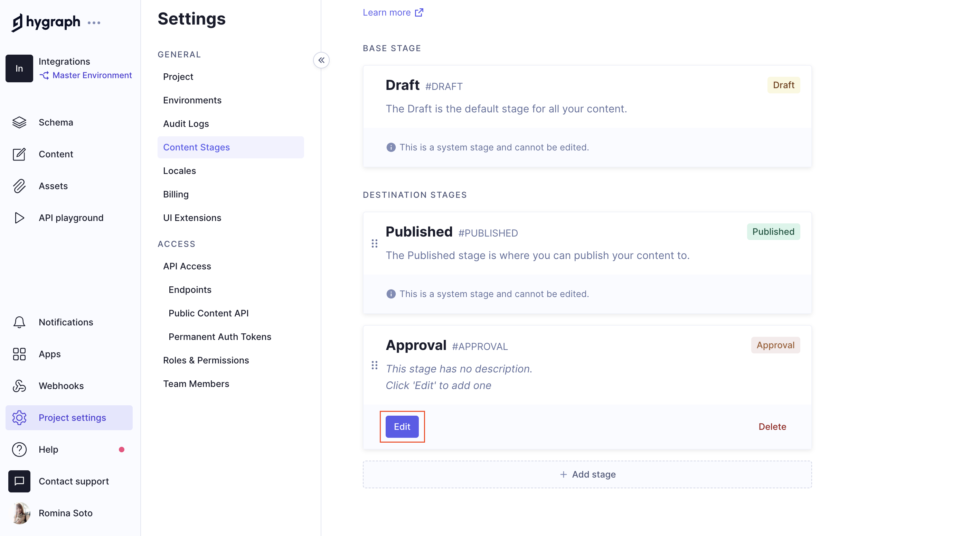Select Content Stages settings menu item
The image size is (980, 536).
click(x=197, y=147)
